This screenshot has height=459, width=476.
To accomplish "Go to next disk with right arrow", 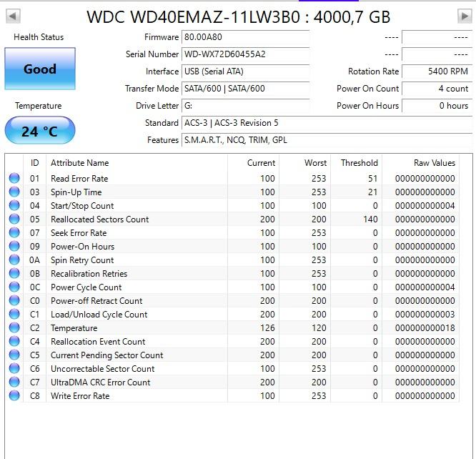I will click(465, 16).
